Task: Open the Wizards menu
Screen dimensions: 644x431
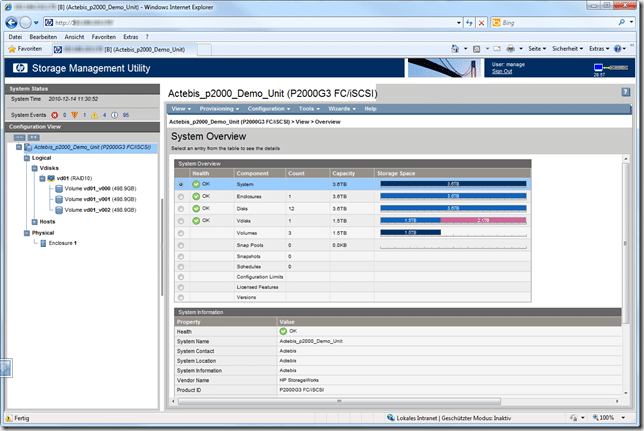Action: point(342,109)
